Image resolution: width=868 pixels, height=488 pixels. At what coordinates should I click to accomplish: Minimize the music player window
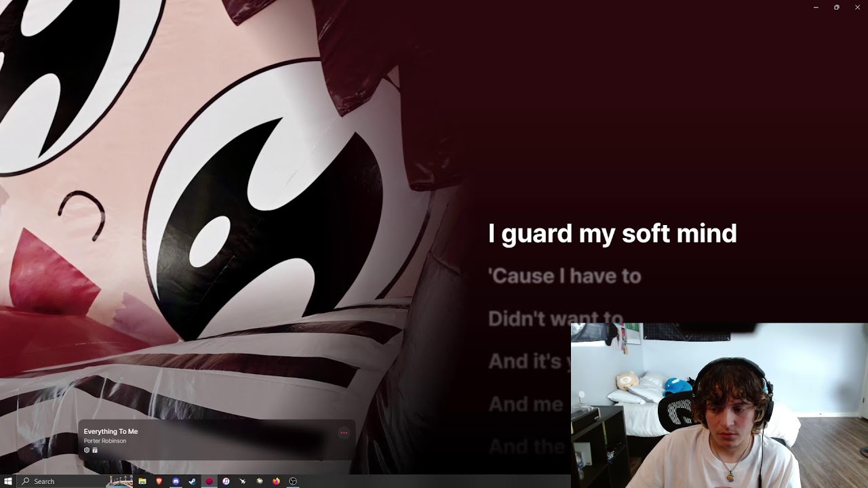pos(816,7)
